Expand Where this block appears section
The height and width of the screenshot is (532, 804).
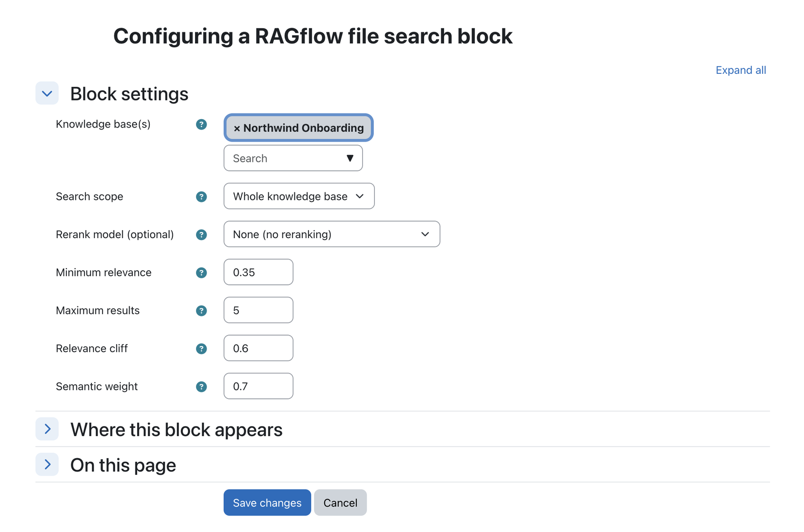click(47, 429)
